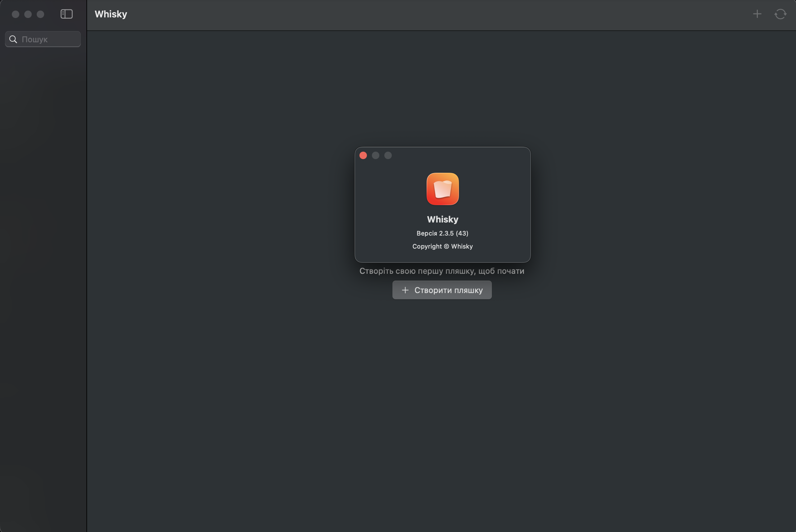The width and height of the screenshot is (796, 532).
Task: Click the Створіть свою першу пляшку hint text
Action: (x=442, y=271)
